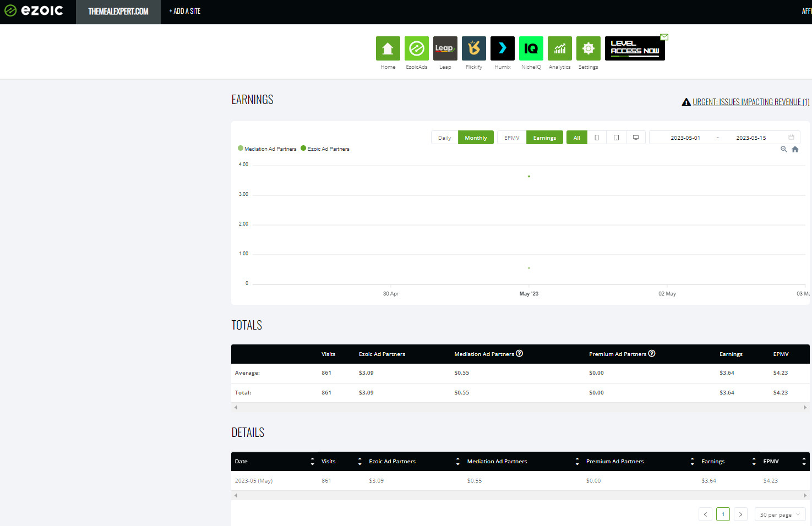Toggle Mediation Ad Partners legend item
This screenshot has height=526, width=812.
click(267, 149)
